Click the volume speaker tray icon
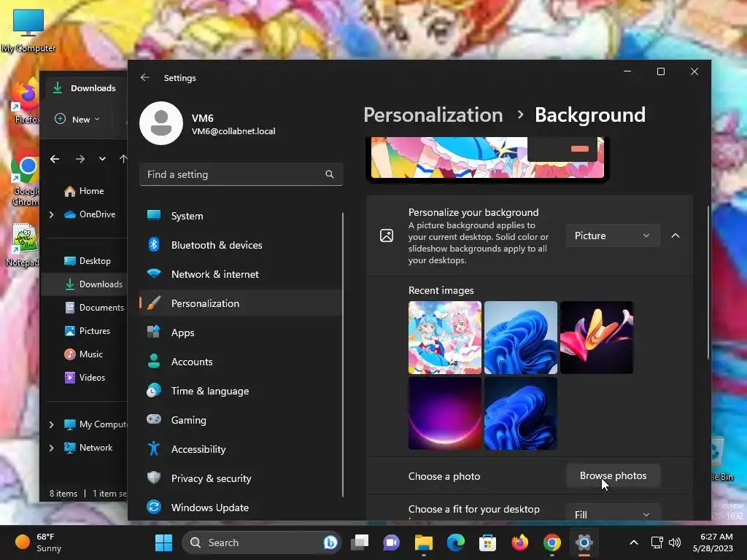This screenshot has width=747, height=560. [675, 542]
